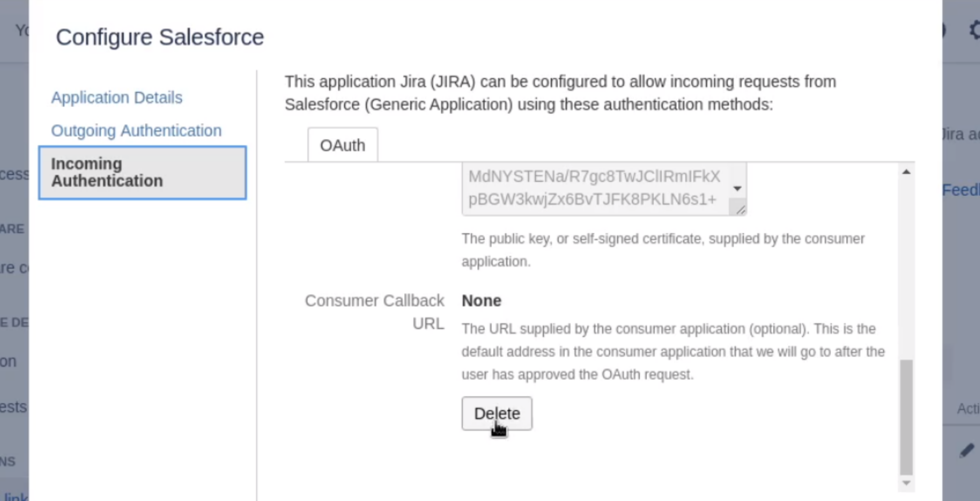
Task: Click the Consumer Callback URL label
Action: point(374,311)
